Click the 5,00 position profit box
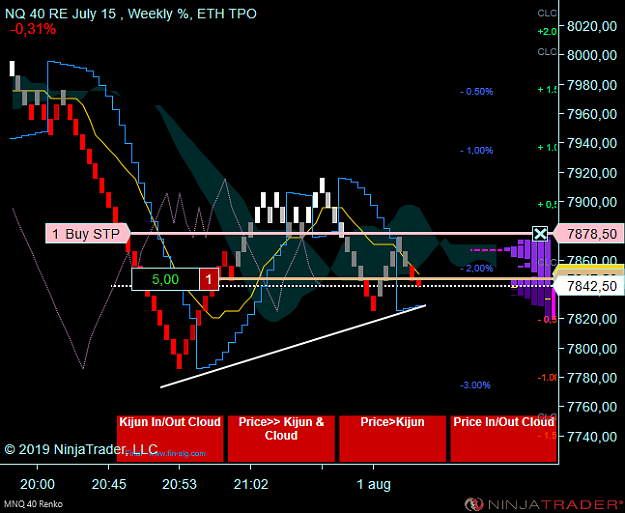 pyautogui.click(x=165, y=279)
